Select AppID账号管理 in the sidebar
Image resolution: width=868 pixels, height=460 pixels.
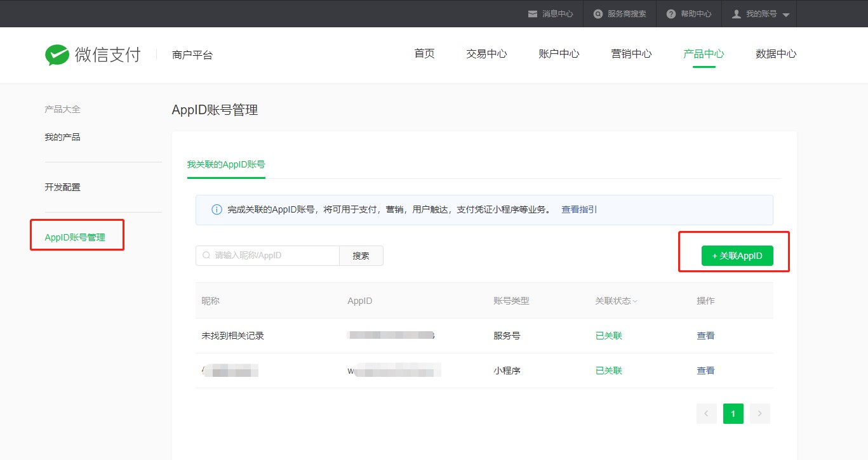(75, 238)
